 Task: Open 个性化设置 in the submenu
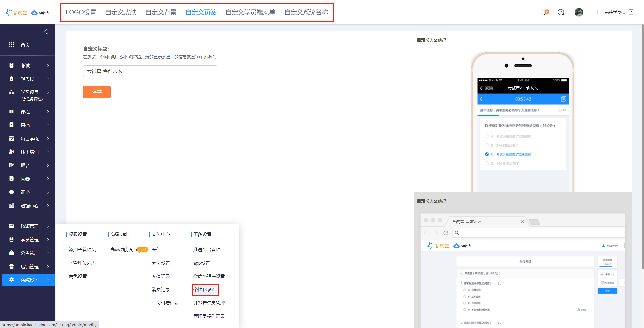pos(205,289)
